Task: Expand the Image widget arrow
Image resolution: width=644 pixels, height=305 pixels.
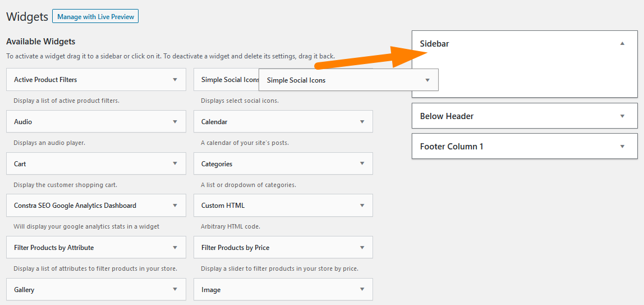Action: click(362, 289)
